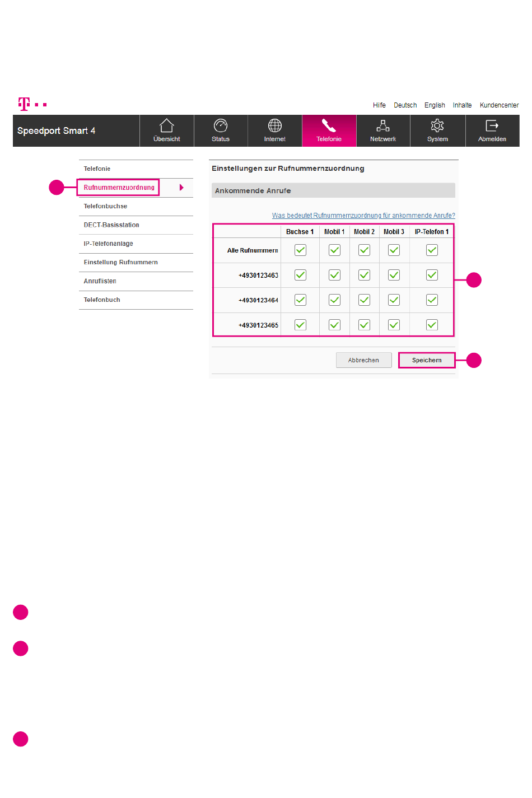532x798 pixels.
Task: Expand arrow next to Rufnummernzuordnung
Action: click(x=181, y=188)
